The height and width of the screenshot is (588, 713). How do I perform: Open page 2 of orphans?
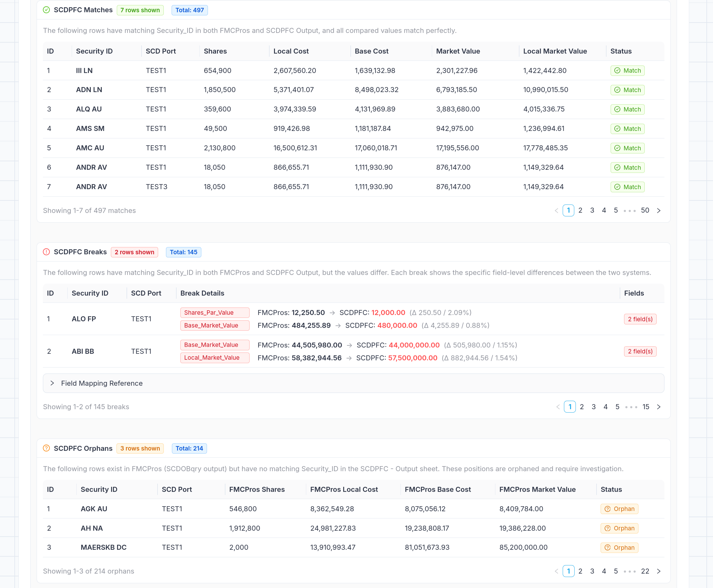click(580, 571)
